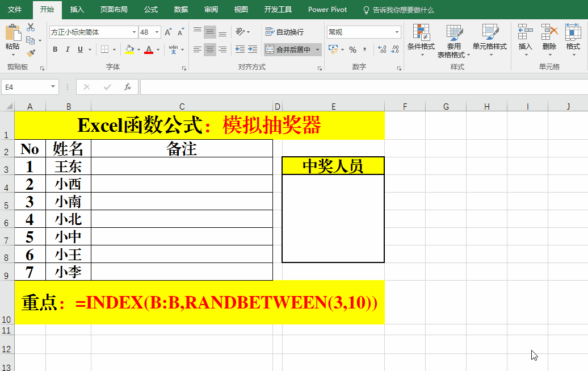Switch to 审阅 review tab
Viewport: 588px width, 371px height.
click(x=211, y=10)
